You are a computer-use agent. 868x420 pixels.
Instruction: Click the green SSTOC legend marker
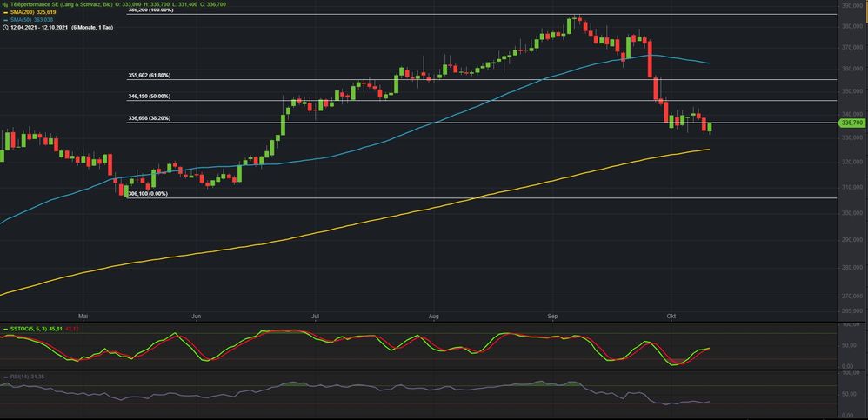(4, 330)
